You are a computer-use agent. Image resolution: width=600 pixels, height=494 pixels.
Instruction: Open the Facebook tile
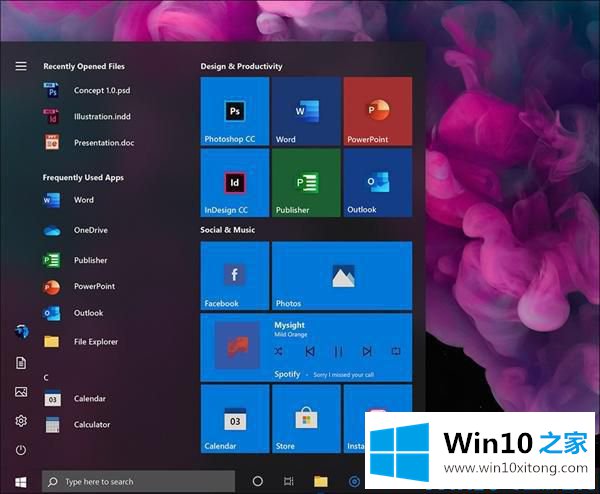click(235, 276)
